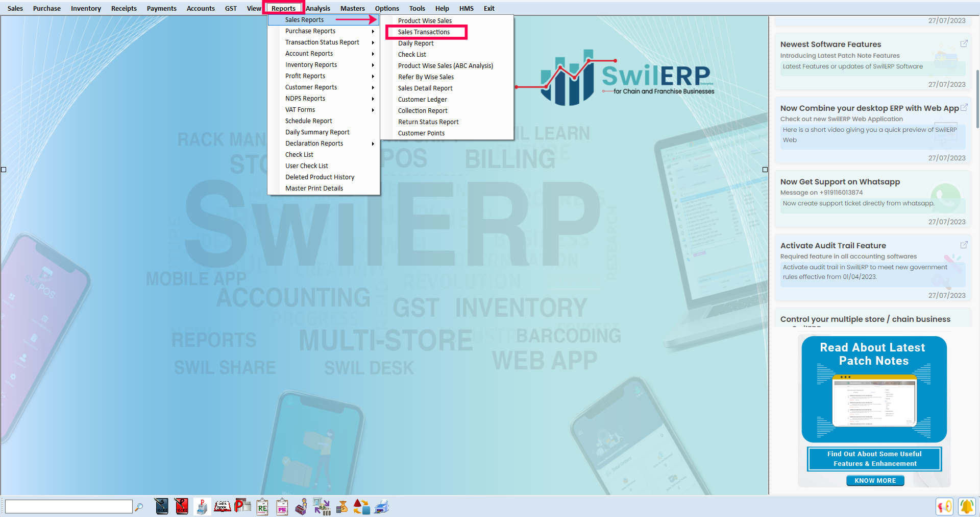Image resolution: width=980 pixels, height=517 pixels.
Task: Open the Payments menu
Action: [162, 8]
